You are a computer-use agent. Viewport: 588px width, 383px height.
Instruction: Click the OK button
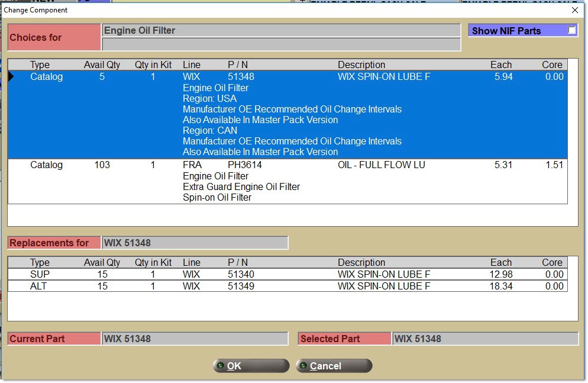click(x=251, y=366)
